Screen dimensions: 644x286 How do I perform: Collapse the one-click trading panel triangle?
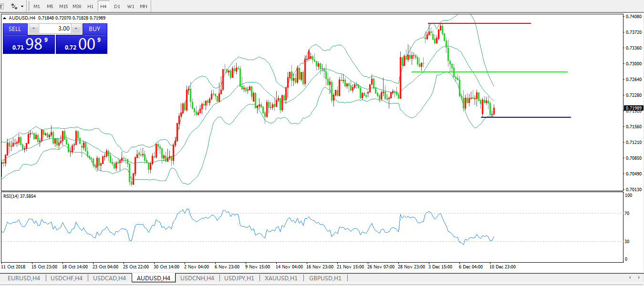point(5,18)
